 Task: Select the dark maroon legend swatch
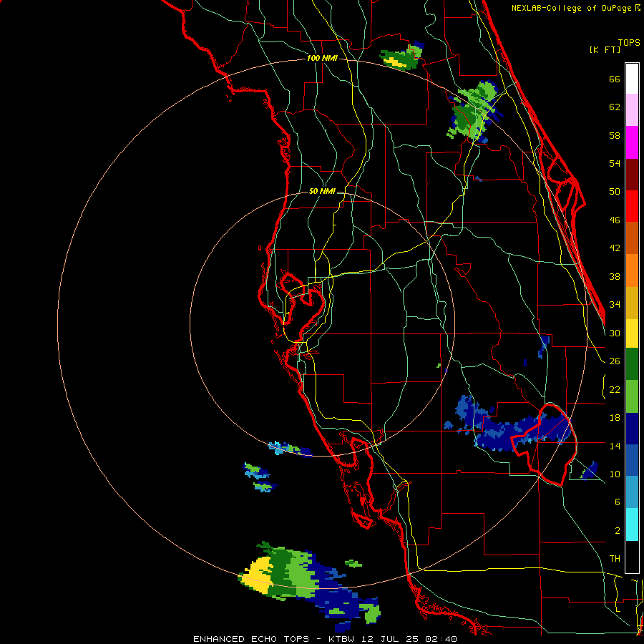(632, 175)
